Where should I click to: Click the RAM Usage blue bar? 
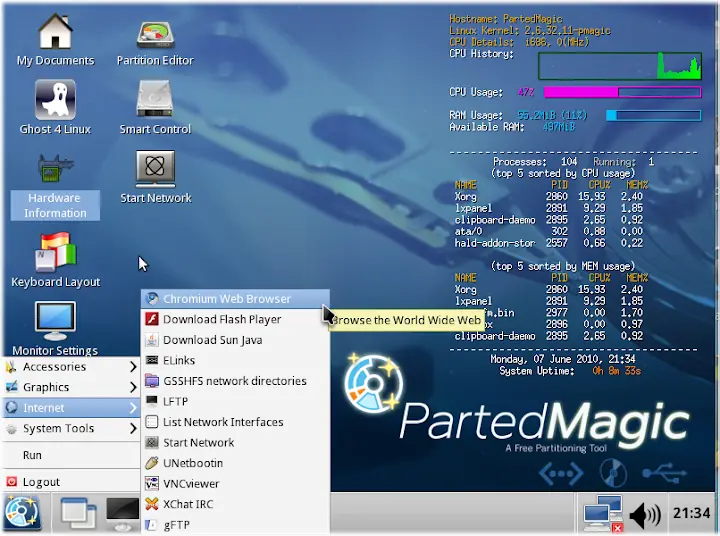pos(653,115)
